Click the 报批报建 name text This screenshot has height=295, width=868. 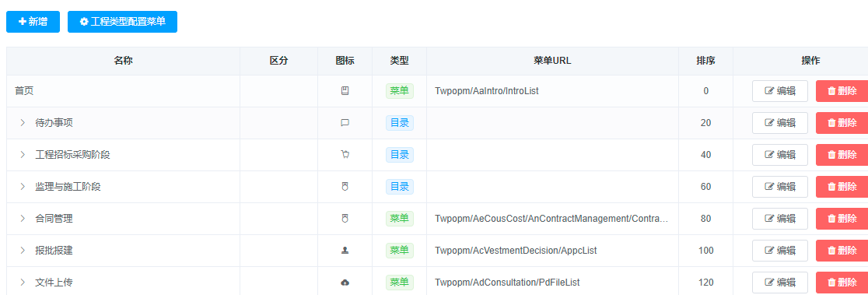click(54, 251)
